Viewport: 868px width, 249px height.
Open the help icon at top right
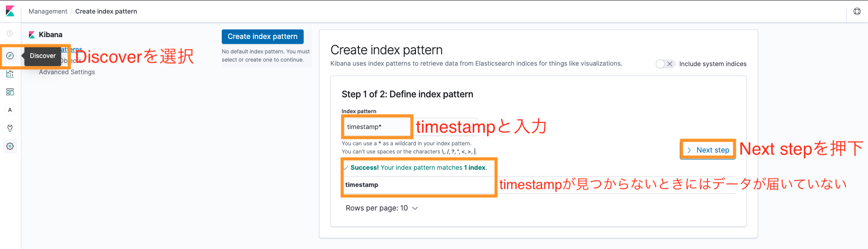click(857, 11)
